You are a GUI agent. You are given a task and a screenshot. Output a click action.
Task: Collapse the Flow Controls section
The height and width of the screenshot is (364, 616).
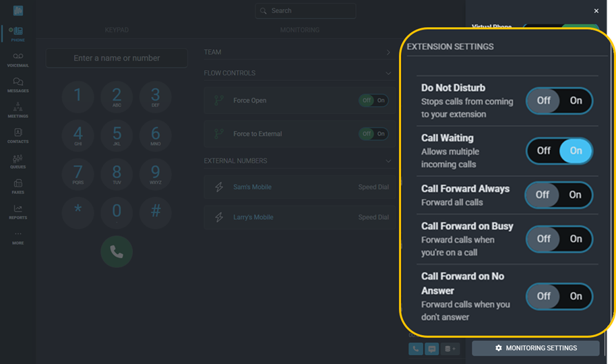tap(388, 73)
